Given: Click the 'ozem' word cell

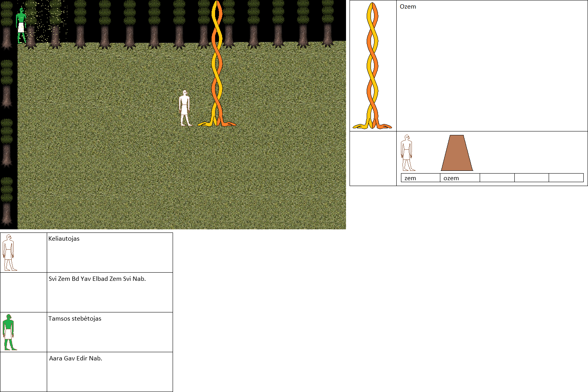Looking at the screenshot, I should click(460, 178).
